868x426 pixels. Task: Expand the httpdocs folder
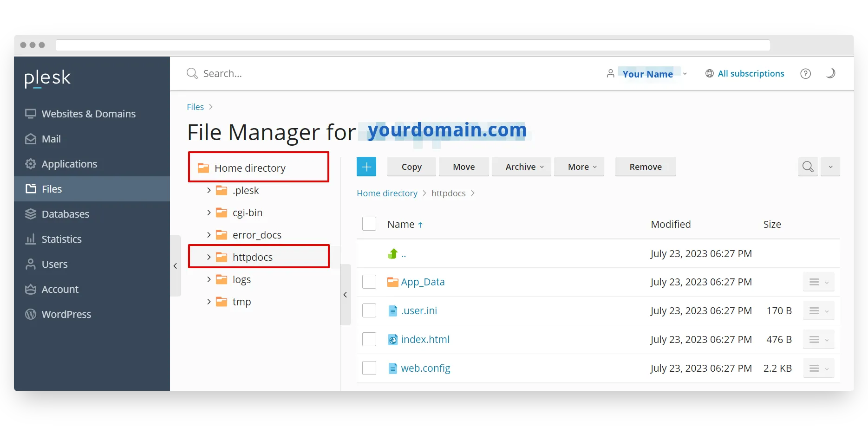pyautogui.click(x=209, y=257)
